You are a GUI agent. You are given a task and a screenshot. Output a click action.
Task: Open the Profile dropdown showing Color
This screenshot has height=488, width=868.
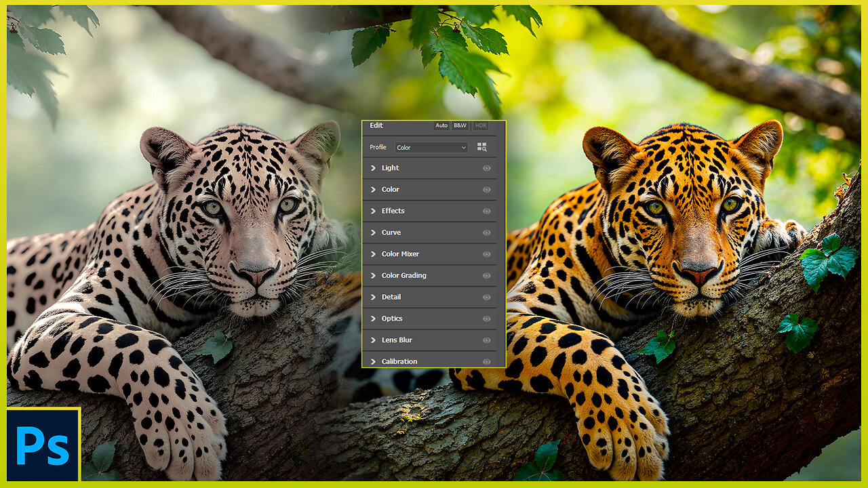tap(432, 147)
